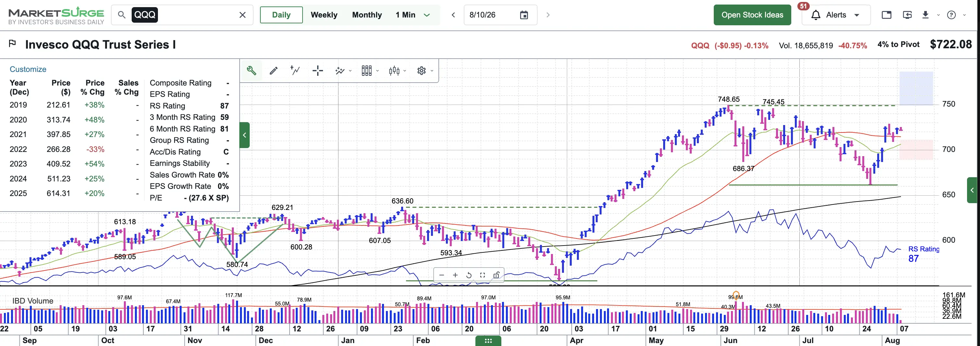980x346 pixels.
Task: Collapse the data panel with green arrow tab
Action: [245, 135]
